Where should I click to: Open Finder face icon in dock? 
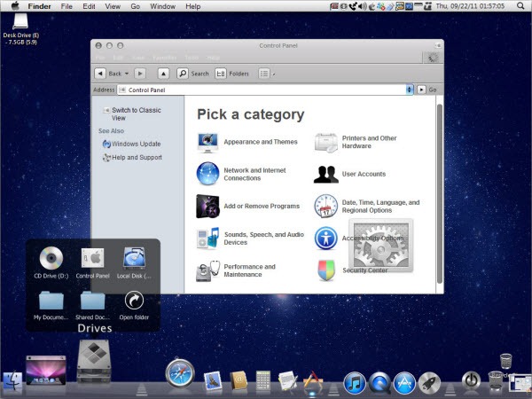12,381
